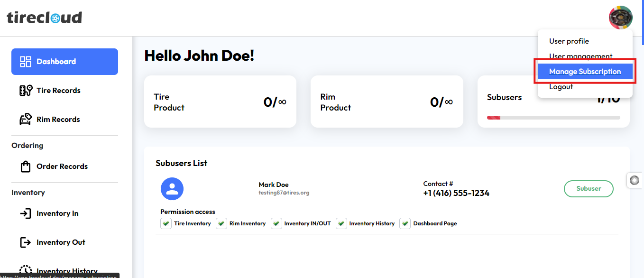The width and height of the screenshot is (644, 278).
Task: Click the Order Records bag icon
Action: click(x=26, y=167)
